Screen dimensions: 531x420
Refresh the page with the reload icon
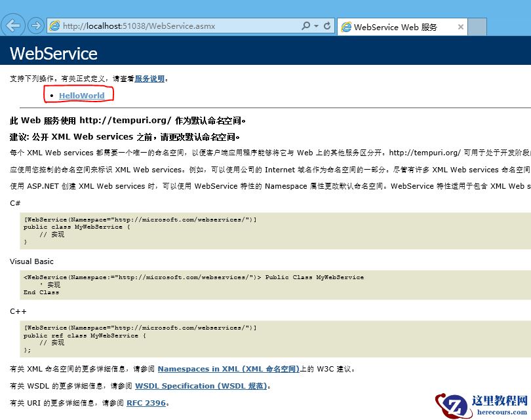327,26
